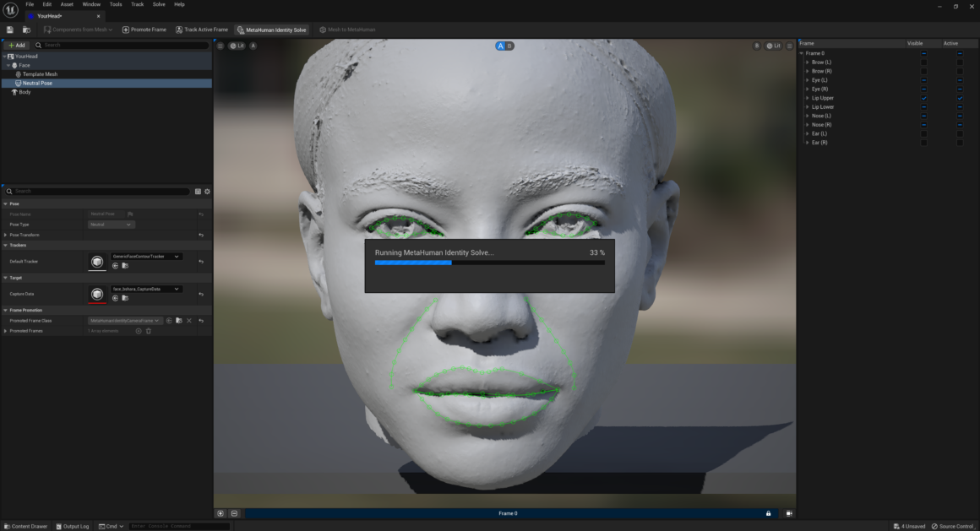Click the Unreal Engine logo icon
This screenshot has width=980, height=531.
[x=11, y=10]
